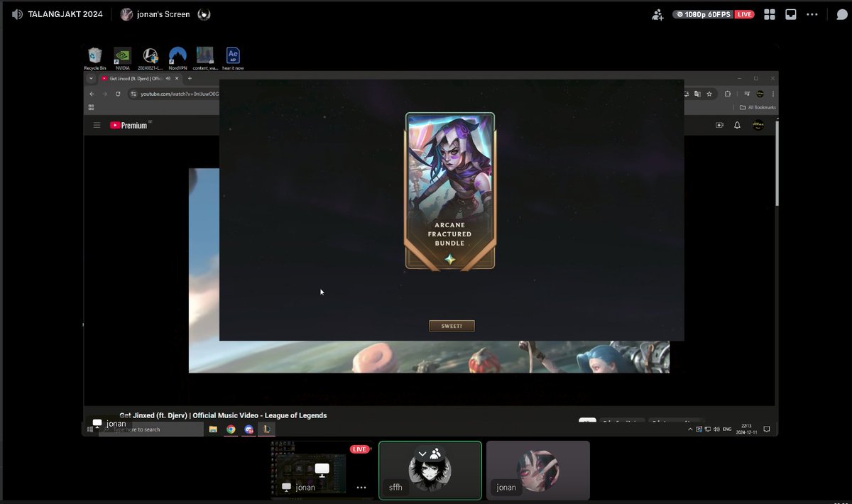Open League of Legends client taskbar icon
852x504 pixels.
(x=266, y=429)
